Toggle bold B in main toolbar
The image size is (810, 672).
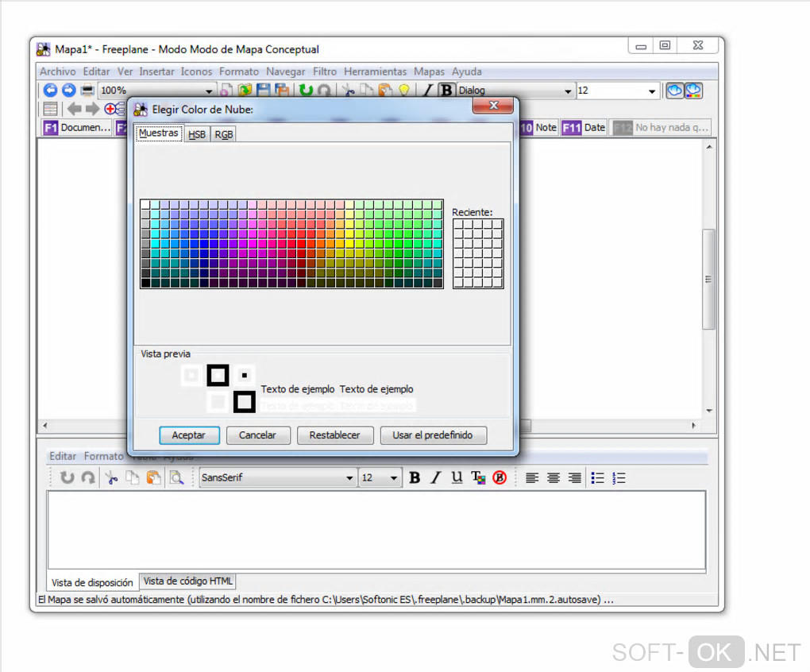click(446, 91)
